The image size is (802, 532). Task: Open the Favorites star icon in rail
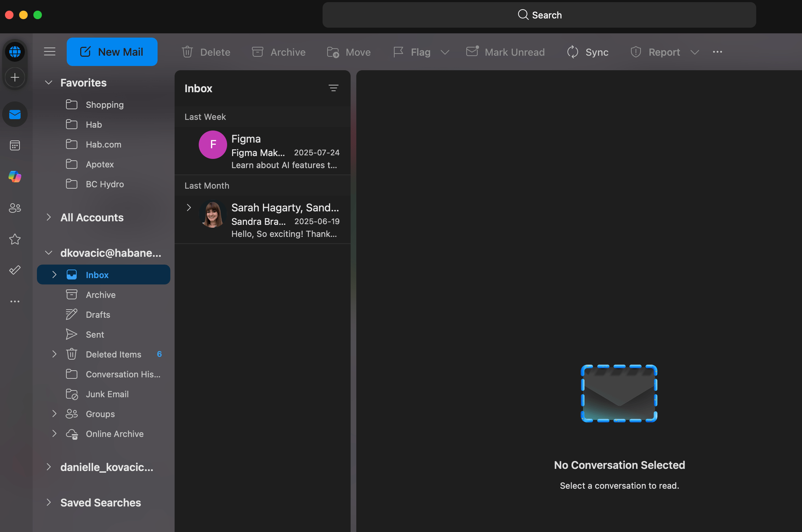click(15, 239)
